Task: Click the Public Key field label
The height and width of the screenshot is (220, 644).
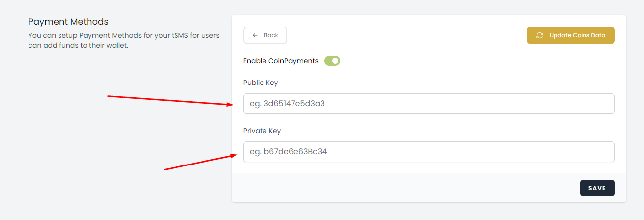Action: coord(261,82)
